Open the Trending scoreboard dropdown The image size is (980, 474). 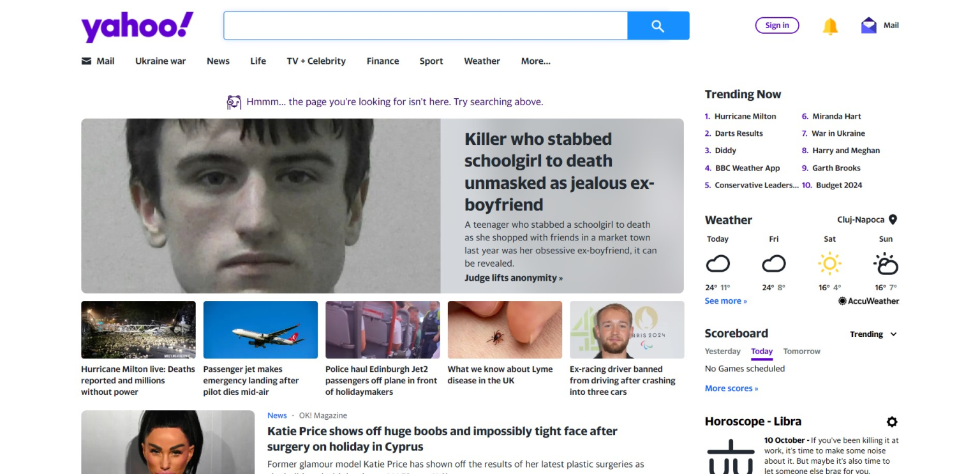tap(873, 334)
